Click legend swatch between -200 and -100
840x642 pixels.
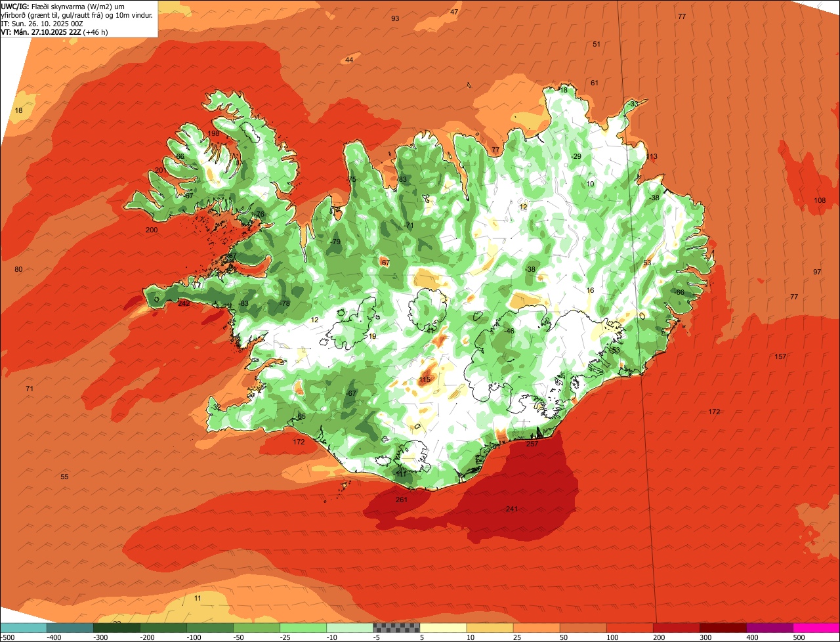click(163, 628)
